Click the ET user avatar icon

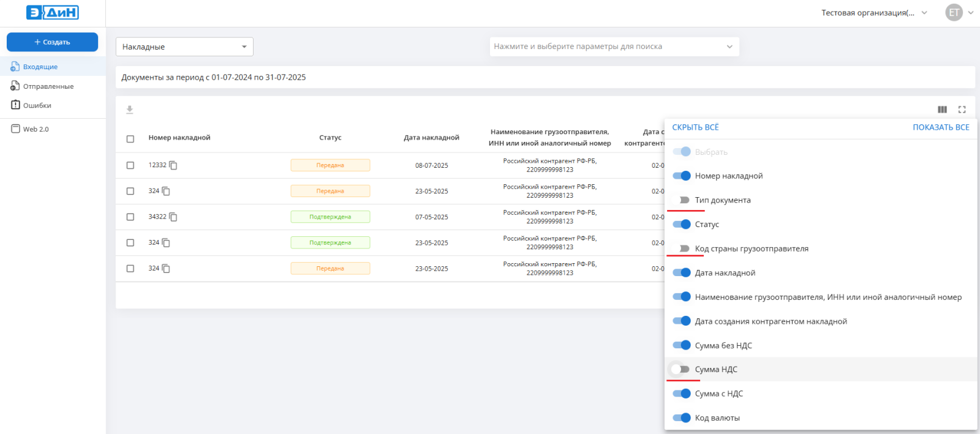pyautogui.click(x=954, y=13)
